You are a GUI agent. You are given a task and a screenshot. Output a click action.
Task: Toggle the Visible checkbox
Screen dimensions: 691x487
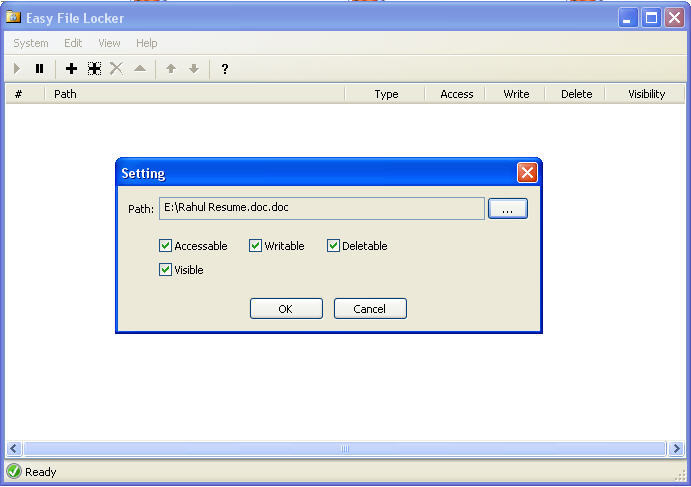pos(165,269)
